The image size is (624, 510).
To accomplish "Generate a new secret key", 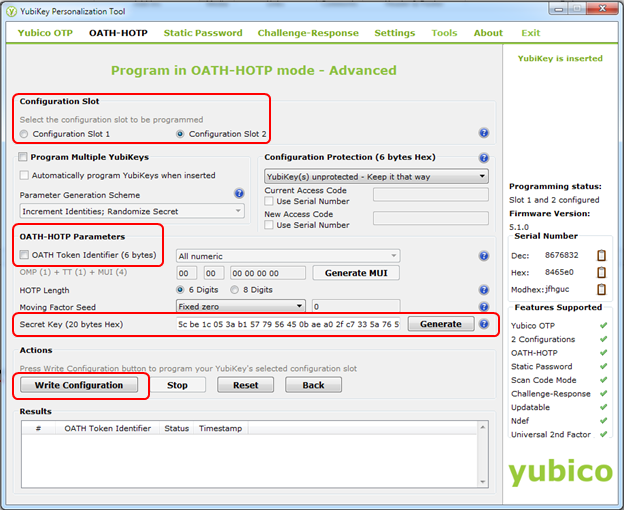I will point(441,324).
